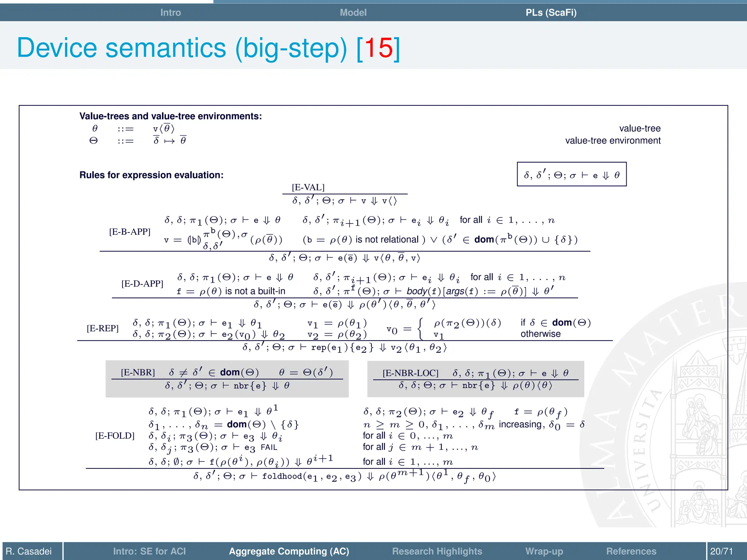Click the [E-B-APP] rule label
Viewport: 747px width, 560px height.
pyautogui.click(x=130, y=232)
